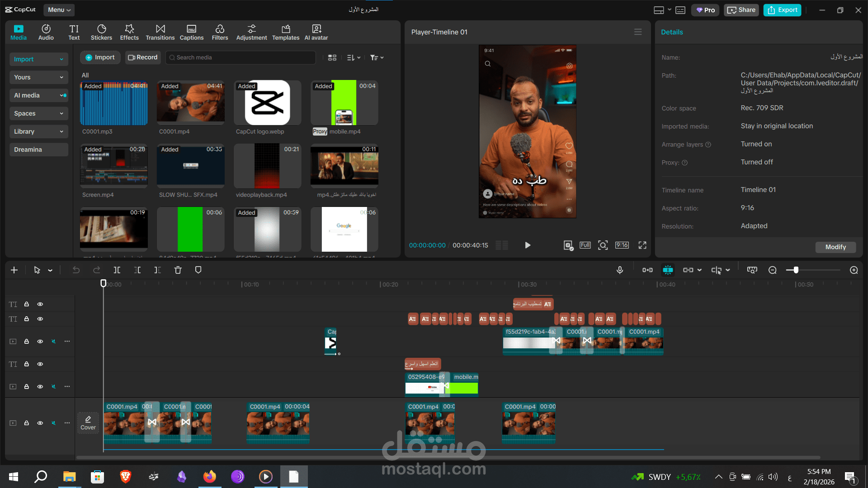This screenshot has width=868, height=488.
Task: Switch to the Audio tab
Action: (x=46, y=32)
